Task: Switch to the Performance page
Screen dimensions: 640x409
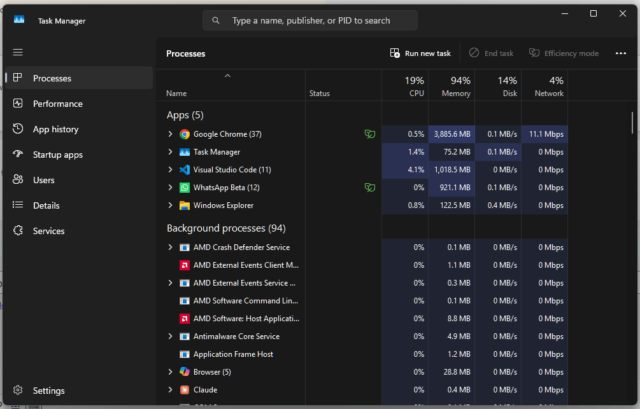Action: 79,104
